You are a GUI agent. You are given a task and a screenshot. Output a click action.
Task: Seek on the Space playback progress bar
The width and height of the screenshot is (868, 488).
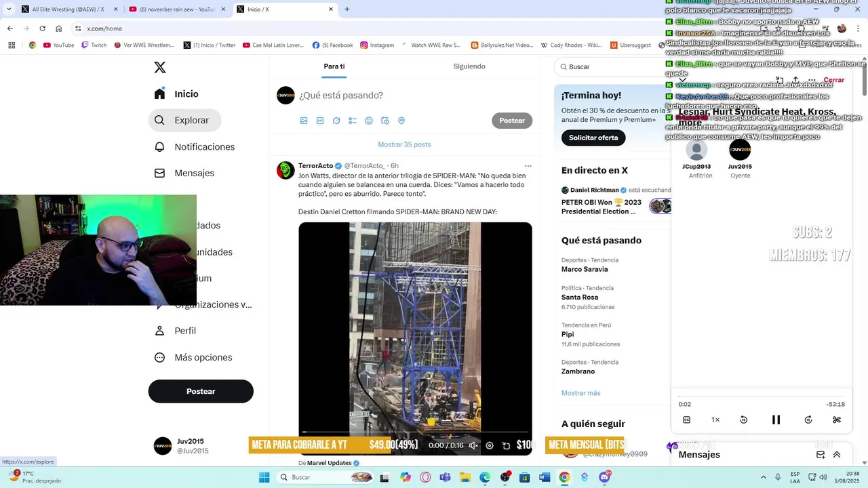tap(762, 396)
